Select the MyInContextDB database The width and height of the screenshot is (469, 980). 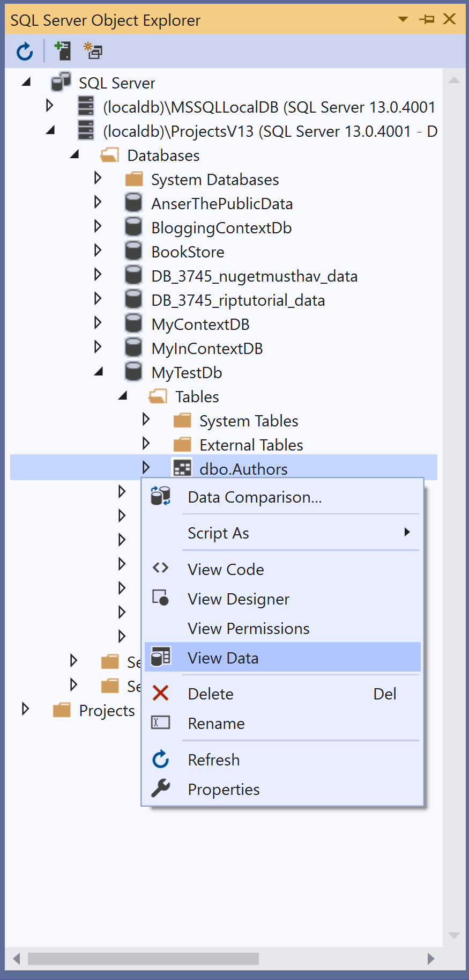coord(207,348)
